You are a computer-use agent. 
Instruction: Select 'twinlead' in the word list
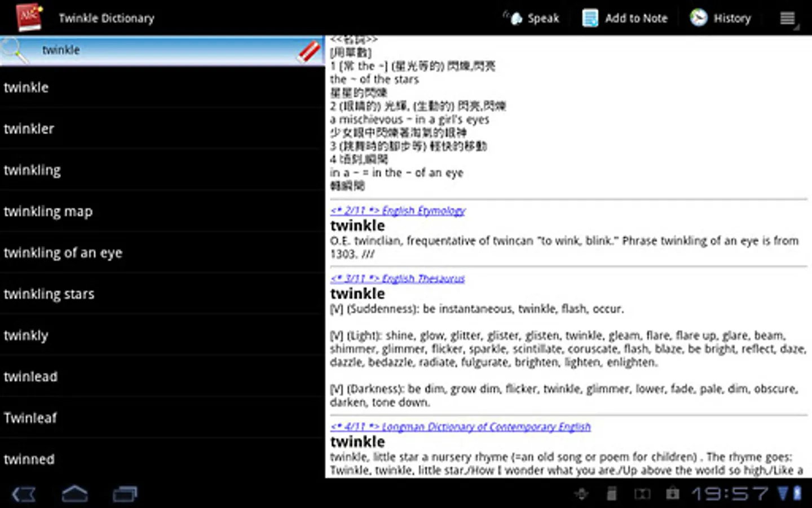pyautogui.click(x=162, y=376)
